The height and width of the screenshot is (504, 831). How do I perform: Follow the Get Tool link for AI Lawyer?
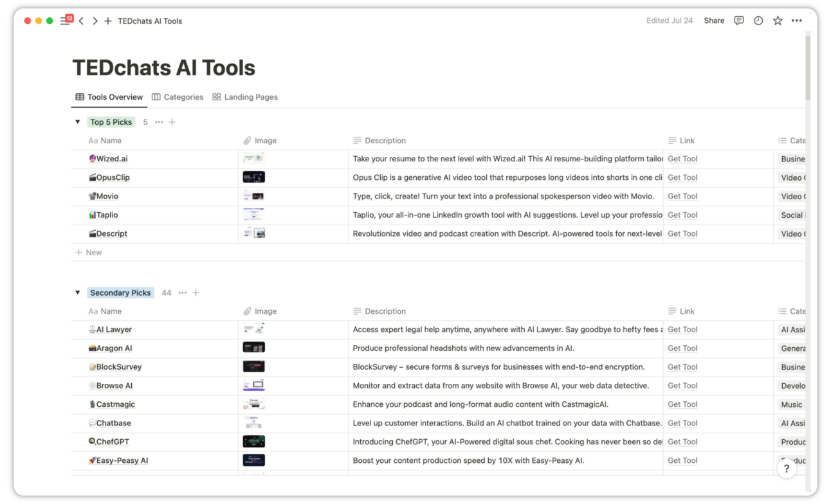(x=682, y=330)
